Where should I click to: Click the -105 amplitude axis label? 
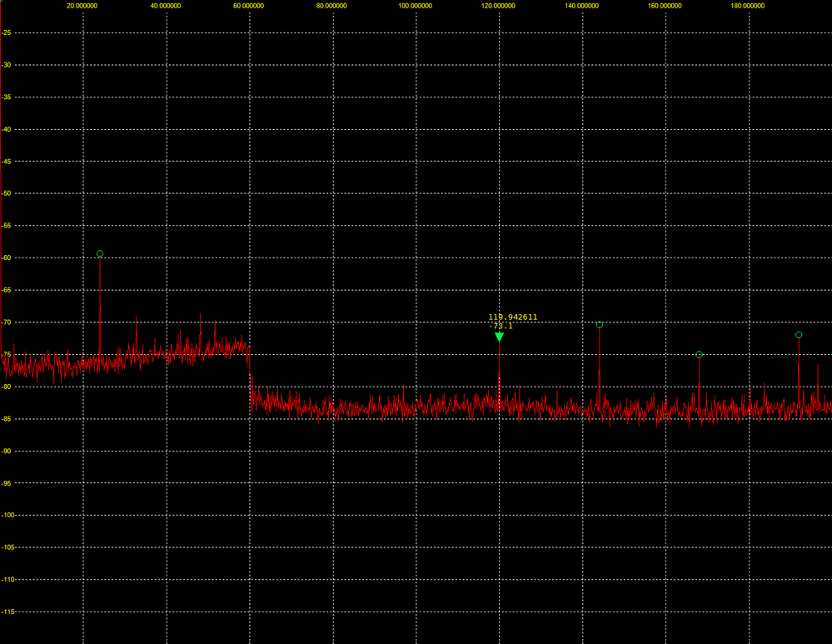[x=7, y=547]
